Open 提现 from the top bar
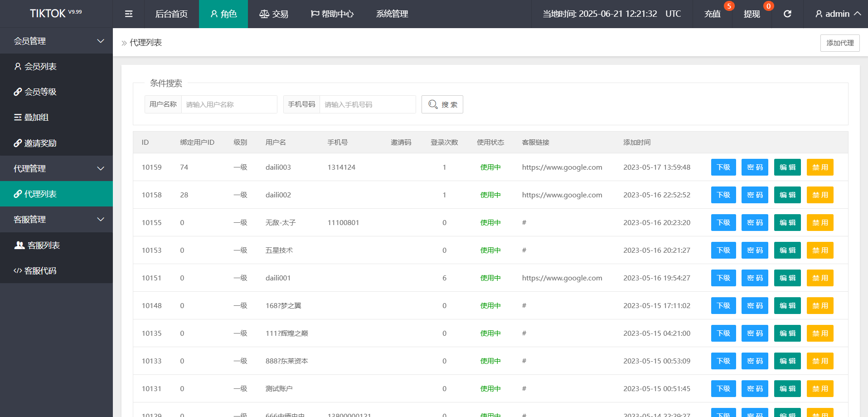This screenshot has width=868, height=417. [x=752, y=14]
